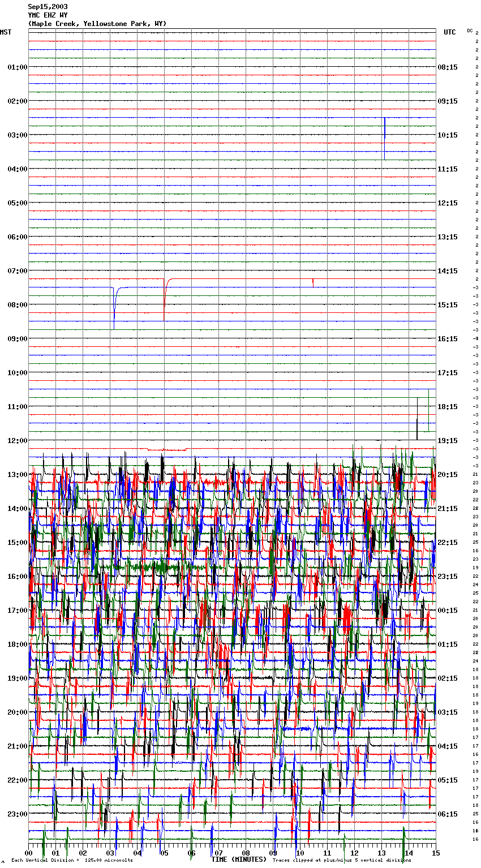Click the 18:15 UTC time label
481x868 pixels.
(x=448, y=407)
